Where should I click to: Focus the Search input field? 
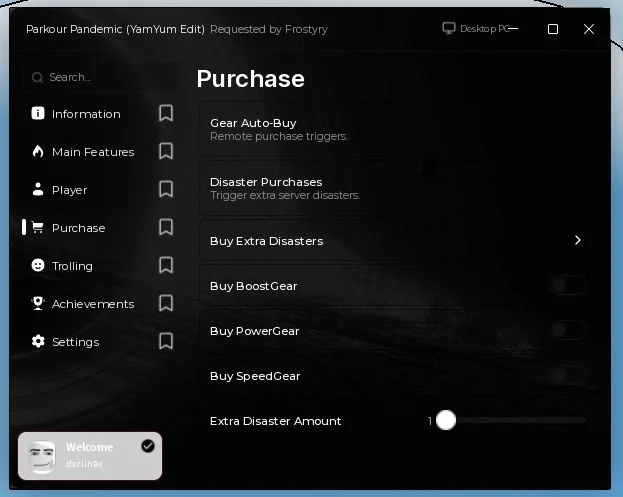point(102,77)
